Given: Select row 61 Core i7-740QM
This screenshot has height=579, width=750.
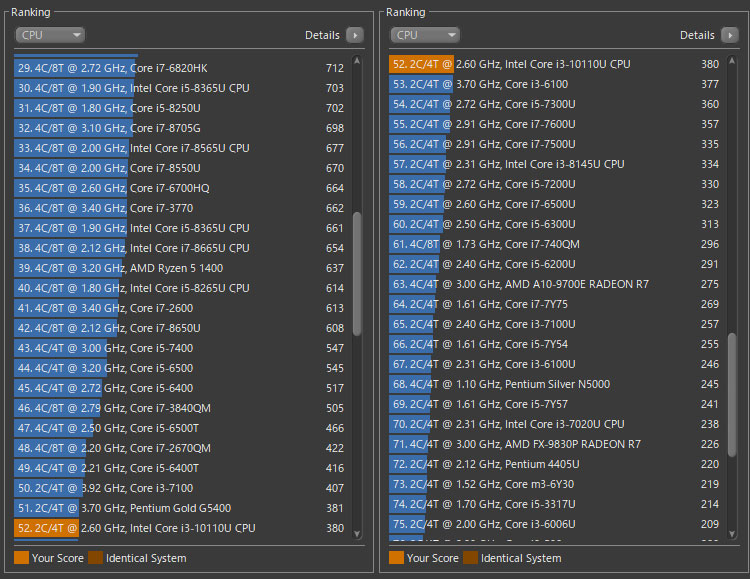Looking at the screenshot, I should pyautogui.click(x=557, y=244).
